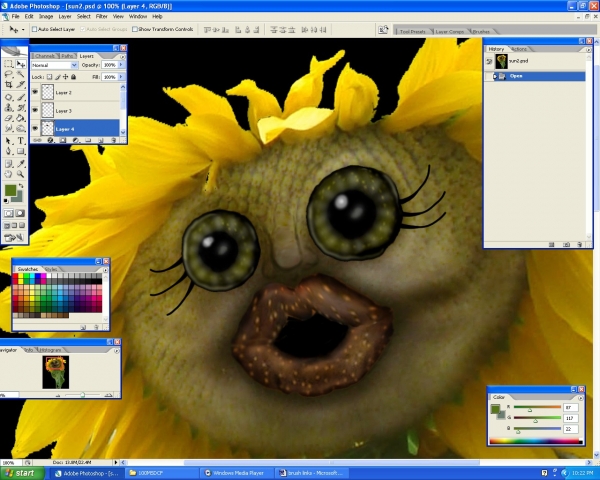Select the Rectangle shape tool
Screen dimensions: 600x480
pos(21,151)
